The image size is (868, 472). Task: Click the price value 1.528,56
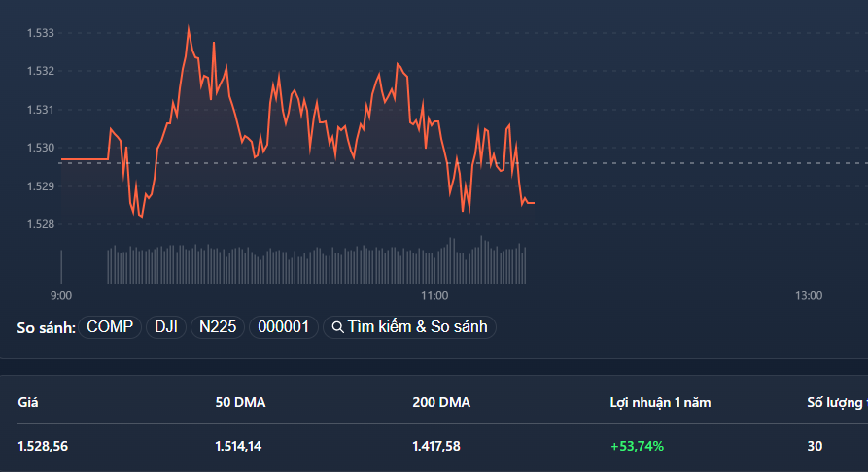(43, 446)
